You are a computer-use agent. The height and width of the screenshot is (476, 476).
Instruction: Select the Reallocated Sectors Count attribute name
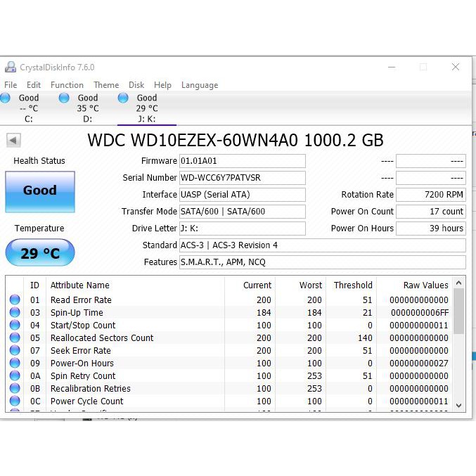(x=102, y=338)
